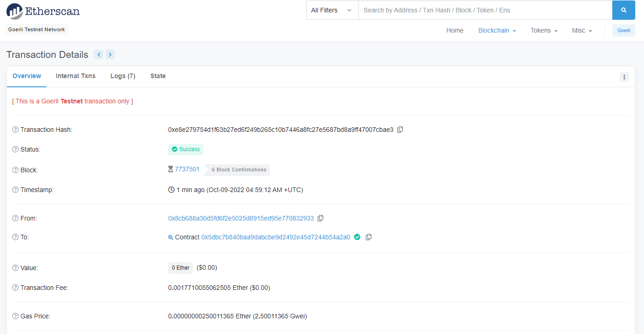Switch to the State tab

(158, 76)
